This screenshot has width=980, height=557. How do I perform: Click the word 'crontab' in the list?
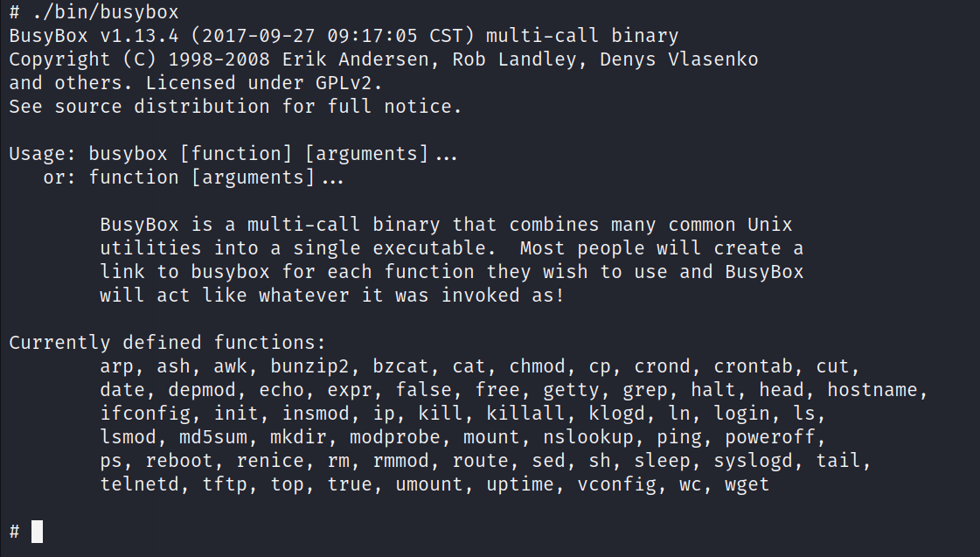coord(753,366)
